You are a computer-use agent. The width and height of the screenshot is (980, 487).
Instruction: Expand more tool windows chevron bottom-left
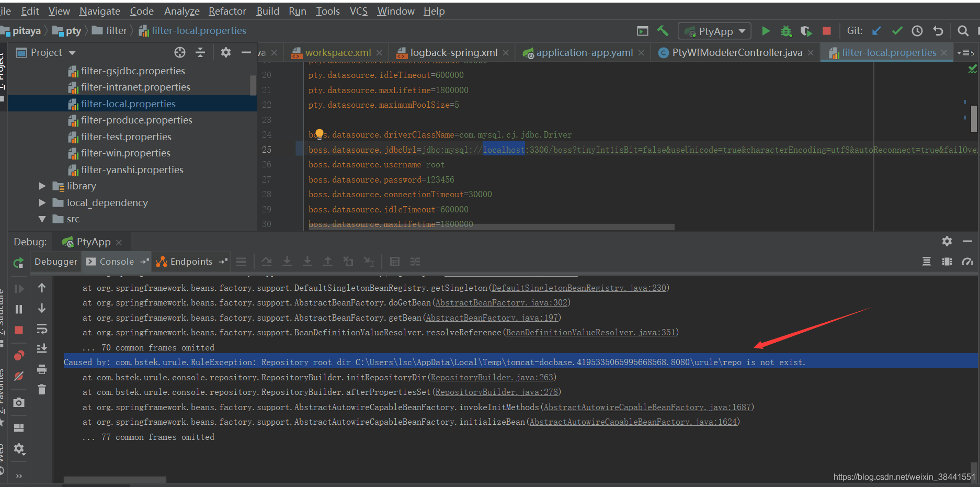pyautogui.click(x=19, y=476)
